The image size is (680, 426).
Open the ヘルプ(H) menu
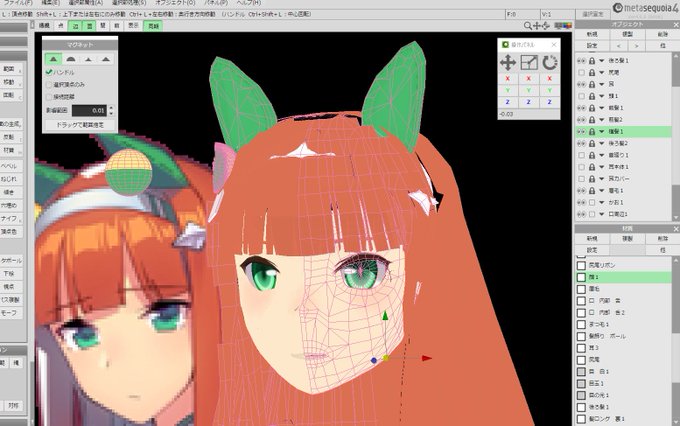point(248,3)
